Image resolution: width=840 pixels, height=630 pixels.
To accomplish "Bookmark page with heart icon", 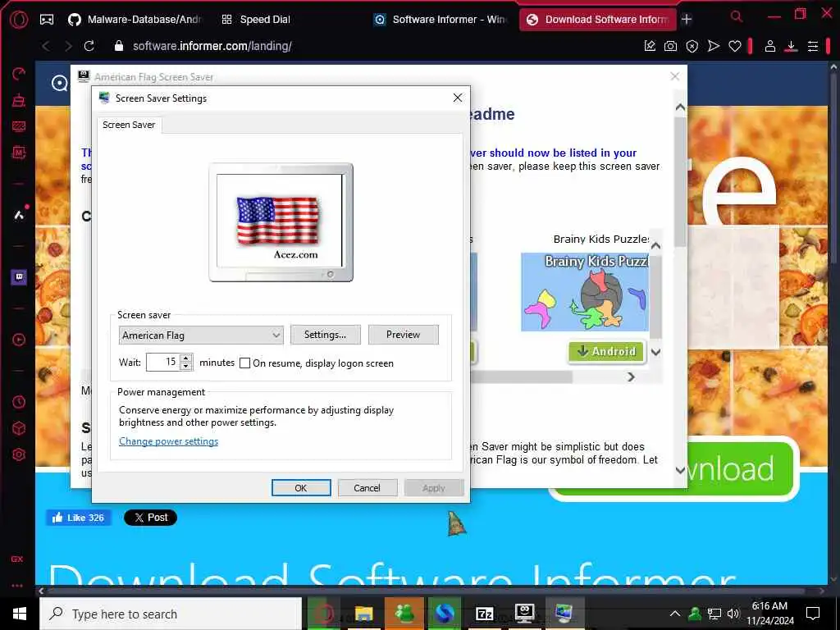I will (735, 46).
